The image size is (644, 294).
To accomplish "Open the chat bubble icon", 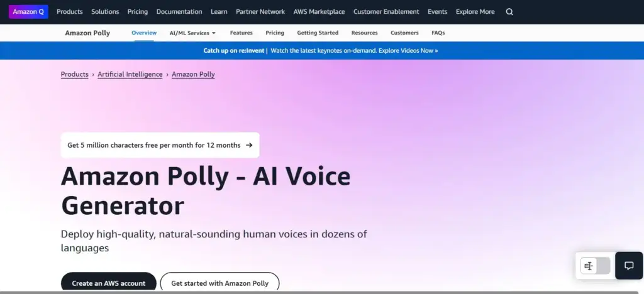I will pyautogui.click(x=629, y=266).
